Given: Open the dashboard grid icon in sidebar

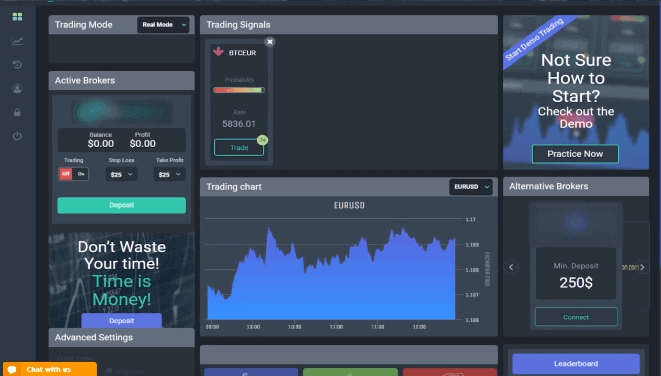Looking at the screenshot, I should pyautogui.click(x=17, y=17).
